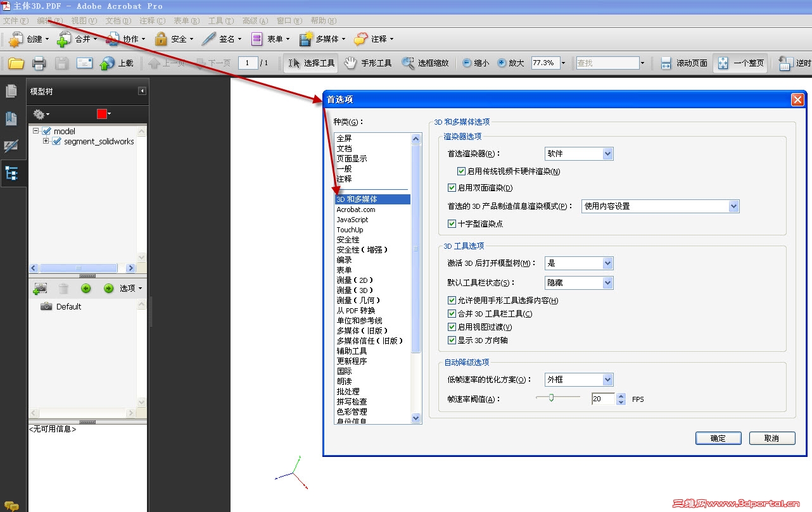Click the 创建 (Create) toolbar icon

point(16,39)
